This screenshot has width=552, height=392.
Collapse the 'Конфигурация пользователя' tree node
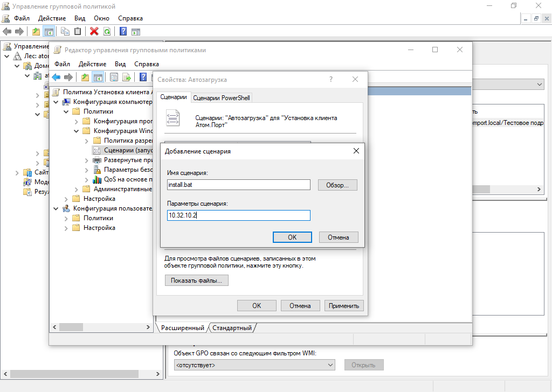(55, 208)
